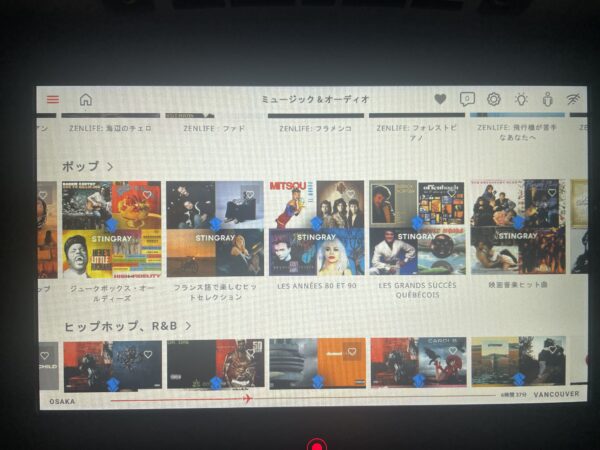The height and width of the screenshot is (450, 600).
Task: Favorite hip hop playlist with orange cover
Action: pos(352,351)
